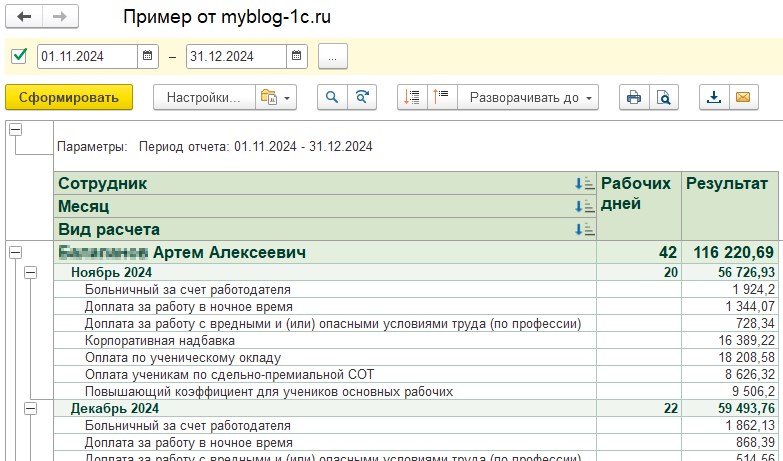
Task: Select the 1 862,13 value cell
Action: pyautogui.click(x=730, y=426)
